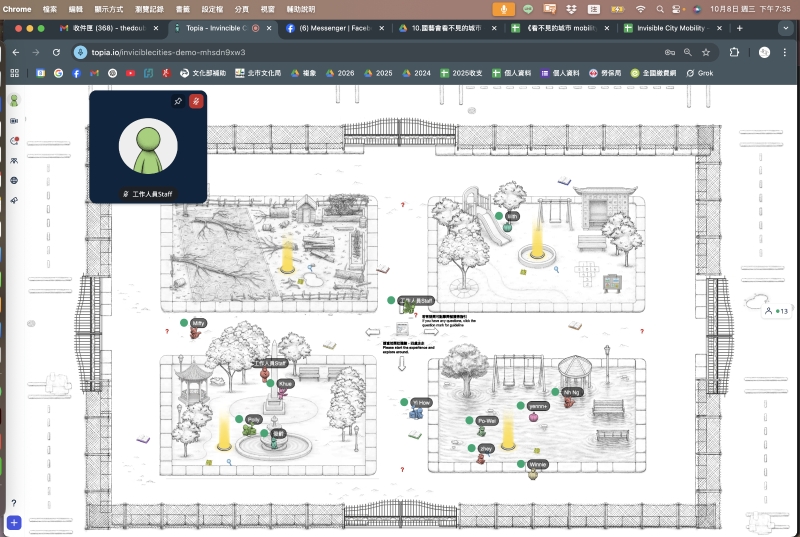Toggle the chat notification icon in sidebar
Screen dimensions: 800x537
click(14, 141)
